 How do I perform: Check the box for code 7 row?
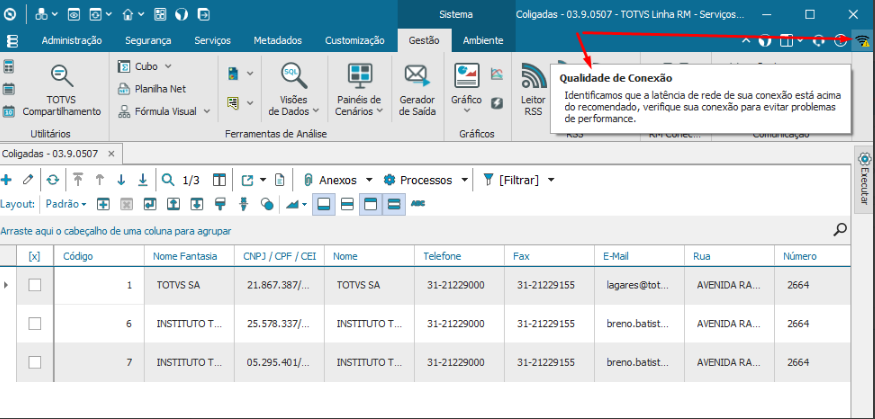[35, 362]
